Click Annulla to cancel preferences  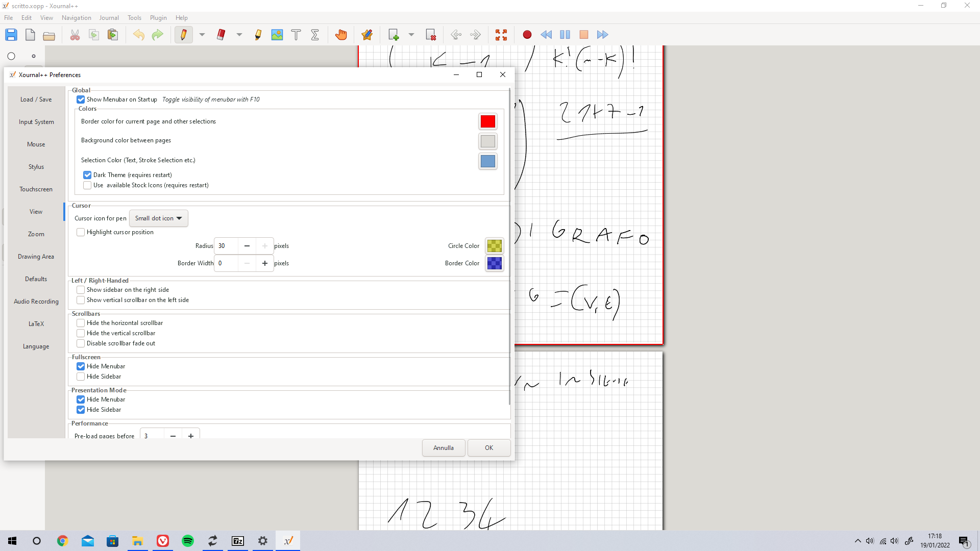444,448
